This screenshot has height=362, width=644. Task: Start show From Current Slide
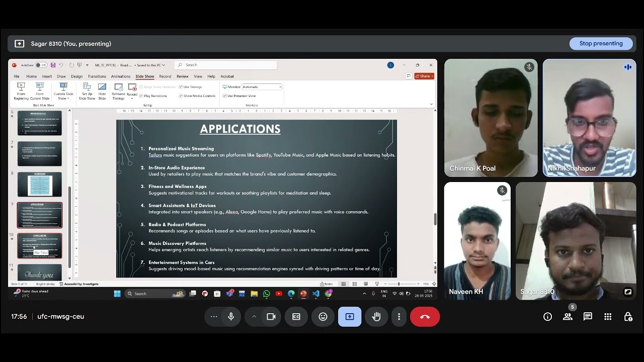(40, 91)
